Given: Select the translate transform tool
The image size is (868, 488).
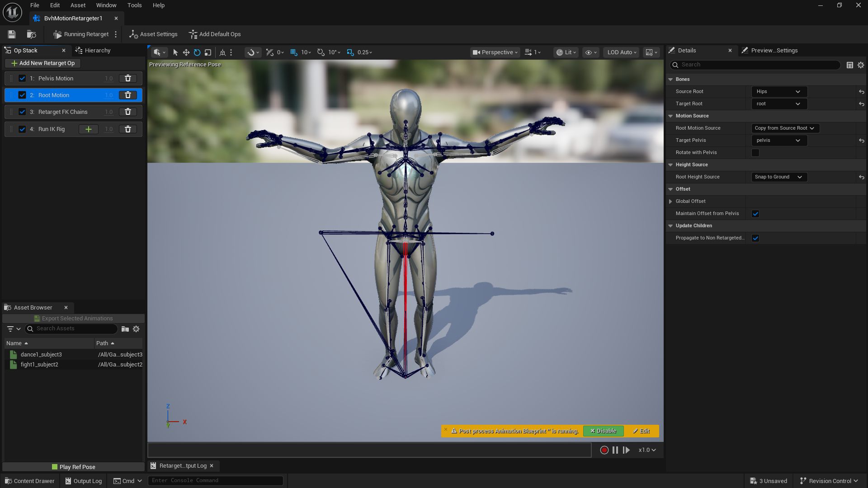Looking at the screenshot, I should click(x=186, y=52).
